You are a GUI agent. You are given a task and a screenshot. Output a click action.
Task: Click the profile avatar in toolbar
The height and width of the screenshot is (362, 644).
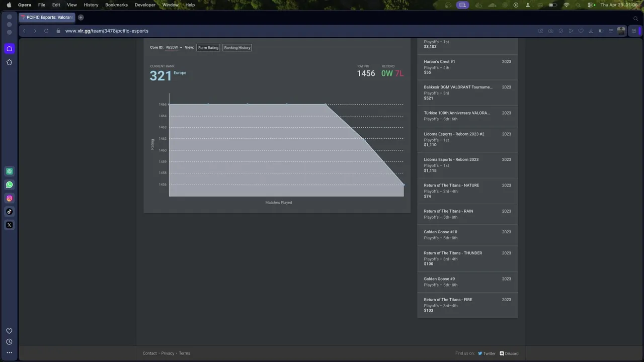point(621,31)
